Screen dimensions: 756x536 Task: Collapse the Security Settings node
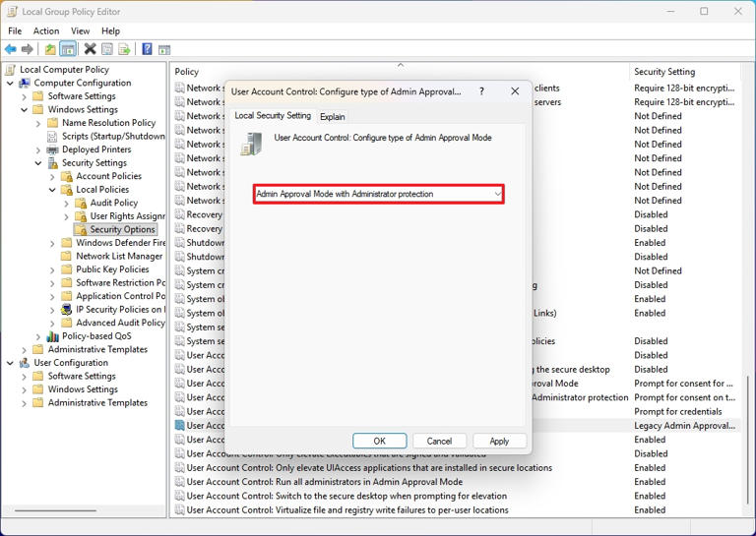(38, 163)
